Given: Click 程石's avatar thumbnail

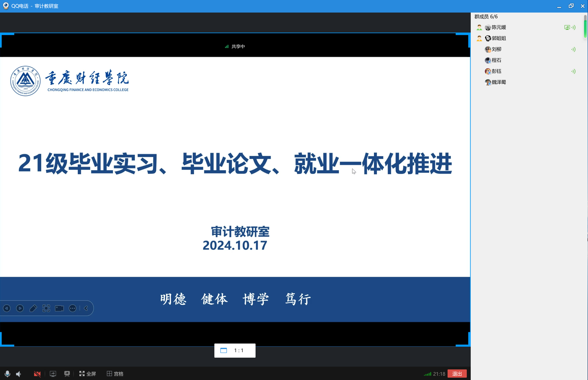Looking at the screenshot, I should click(488, 60).
